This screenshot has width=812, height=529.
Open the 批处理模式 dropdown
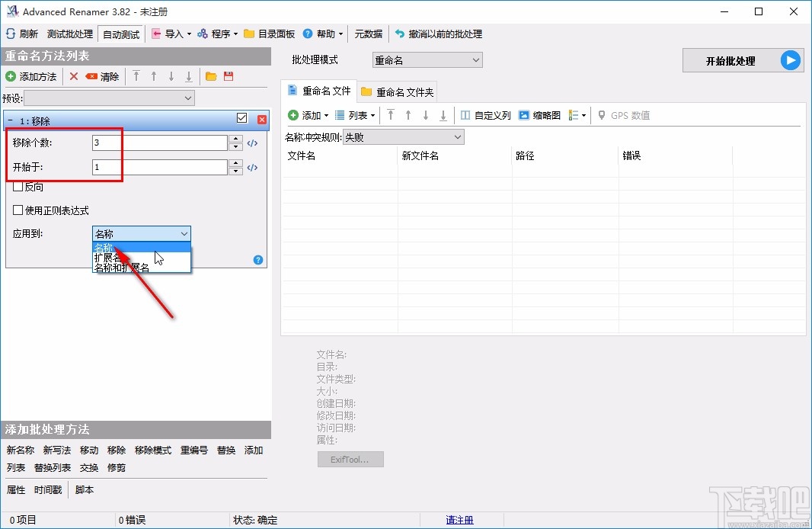427,59
